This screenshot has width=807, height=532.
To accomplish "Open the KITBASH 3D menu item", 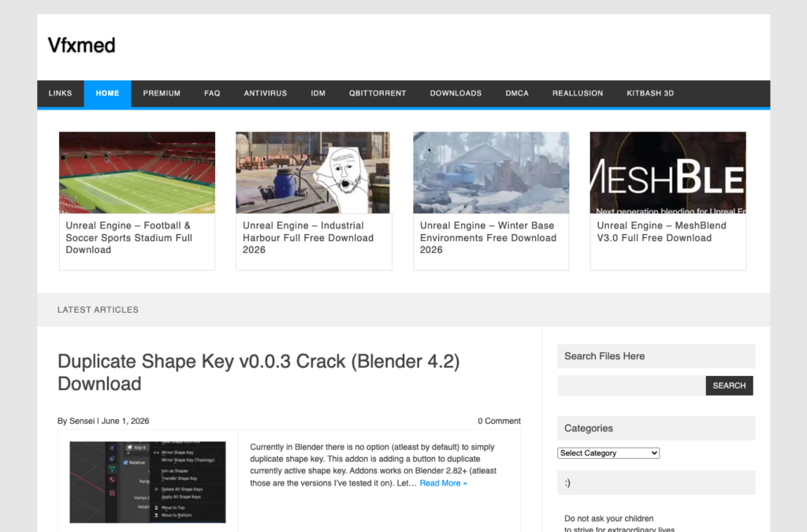I will [x=650, y=93].
